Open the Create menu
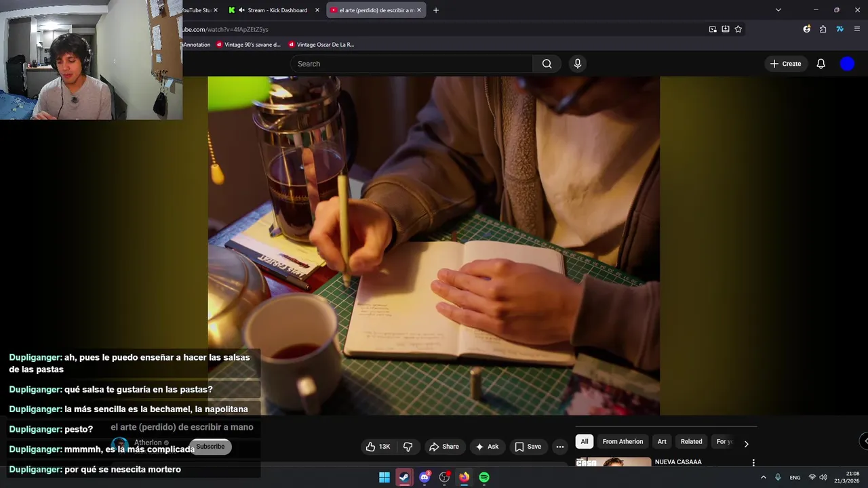 [x=785, y=64]
